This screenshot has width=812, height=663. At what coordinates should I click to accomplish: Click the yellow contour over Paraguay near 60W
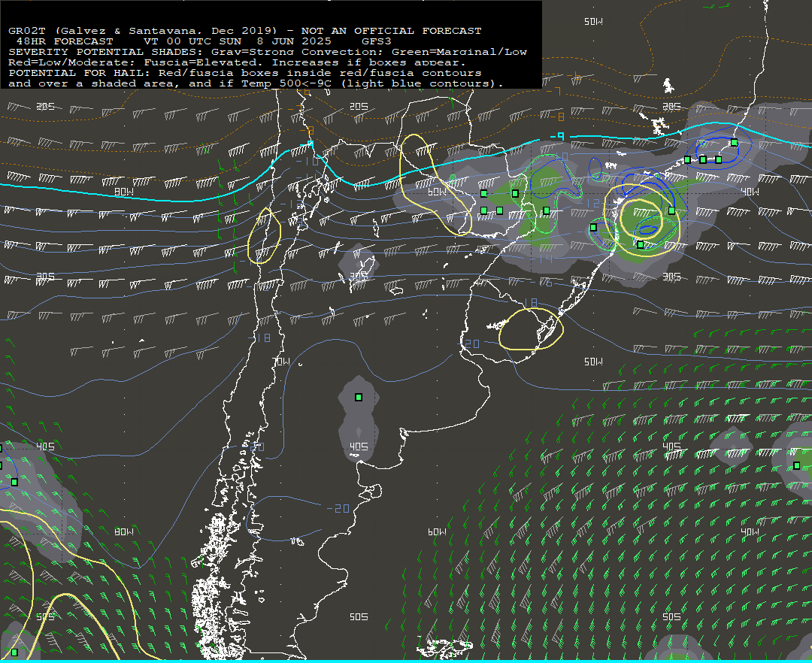coord(435,183)
